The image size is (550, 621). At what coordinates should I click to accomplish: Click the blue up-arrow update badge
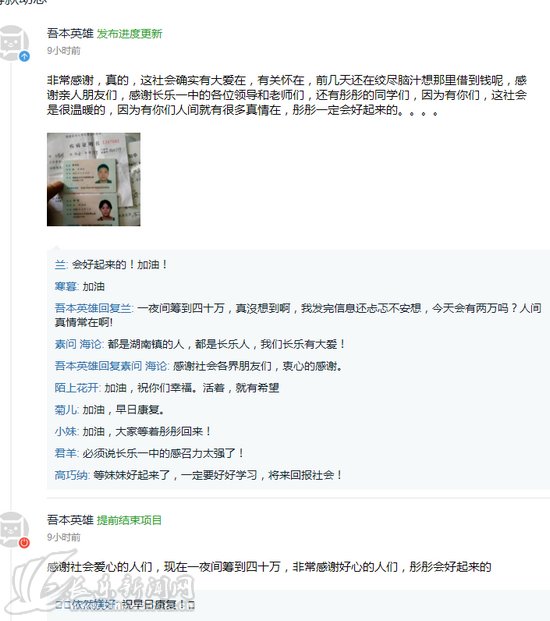[x=24, y=56]
